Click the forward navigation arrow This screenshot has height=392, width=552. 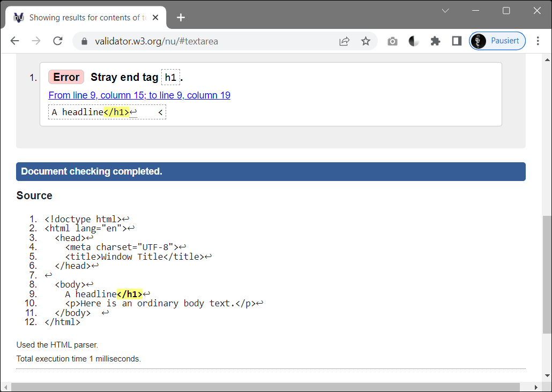pyautogui.click(x=36, y=41)
